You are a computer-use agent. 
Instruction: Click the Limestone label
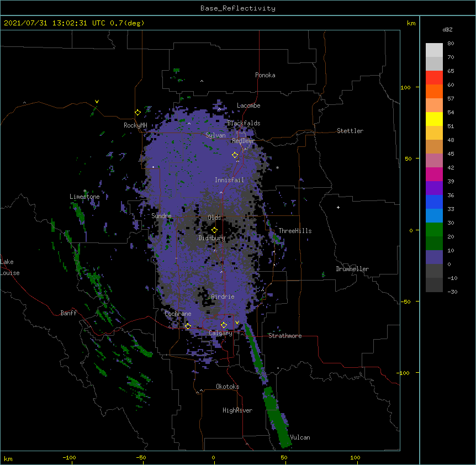84,197
